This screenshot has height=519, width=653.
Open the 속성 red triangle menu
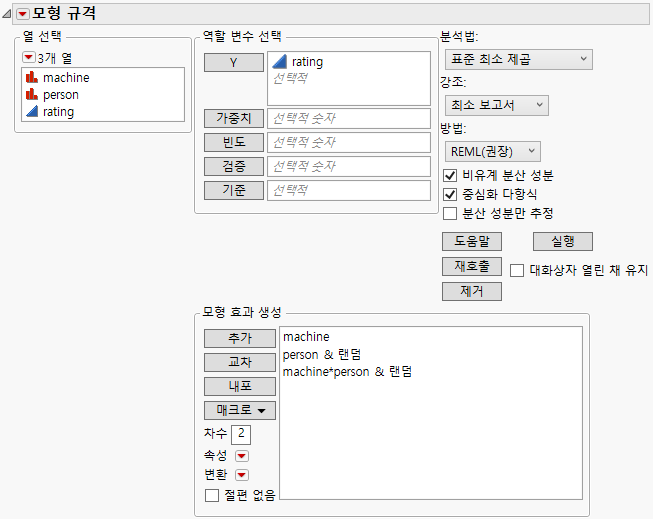[241, 456]
